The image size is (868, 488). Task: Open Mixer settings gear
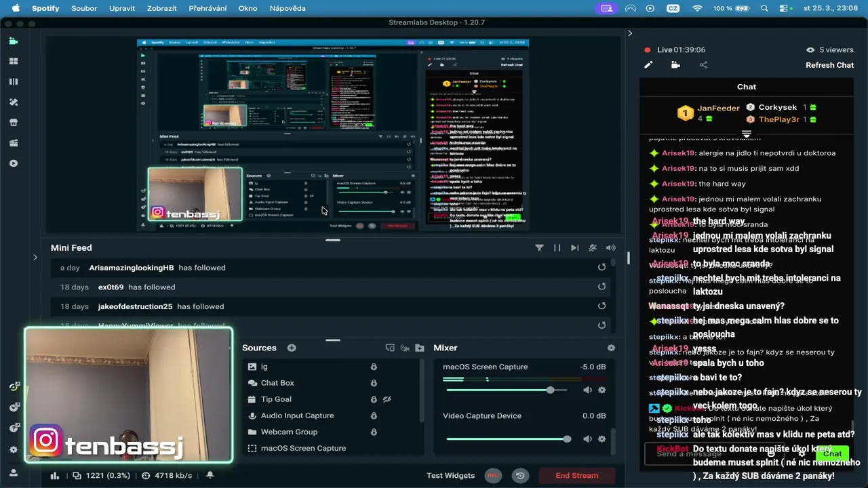611,348
